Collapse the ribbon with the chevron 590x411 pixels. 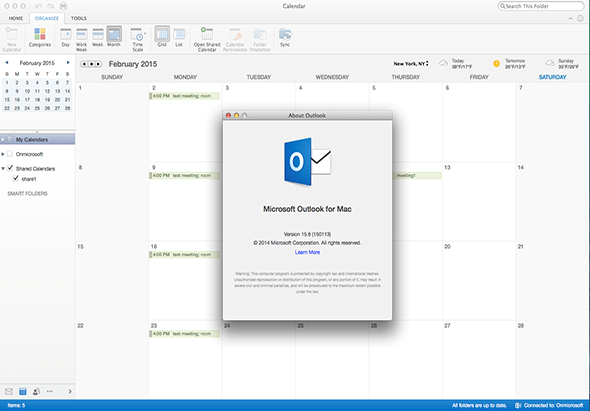(x=570, y=18)
